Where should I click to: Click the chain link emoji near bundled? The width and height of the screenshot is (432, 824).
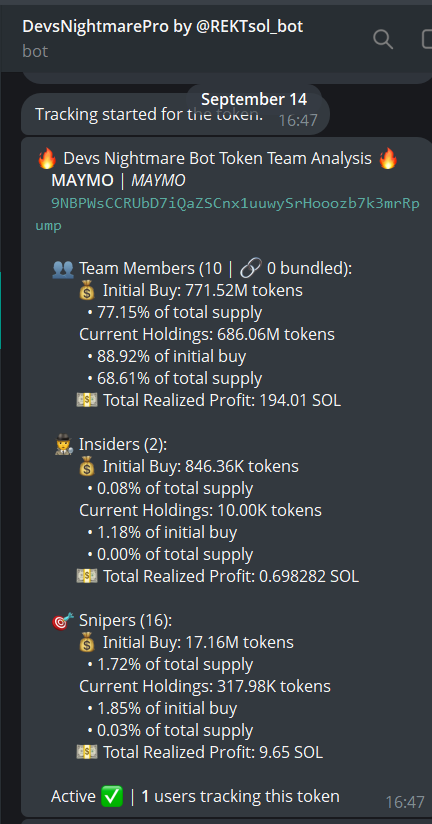point(250,269)
